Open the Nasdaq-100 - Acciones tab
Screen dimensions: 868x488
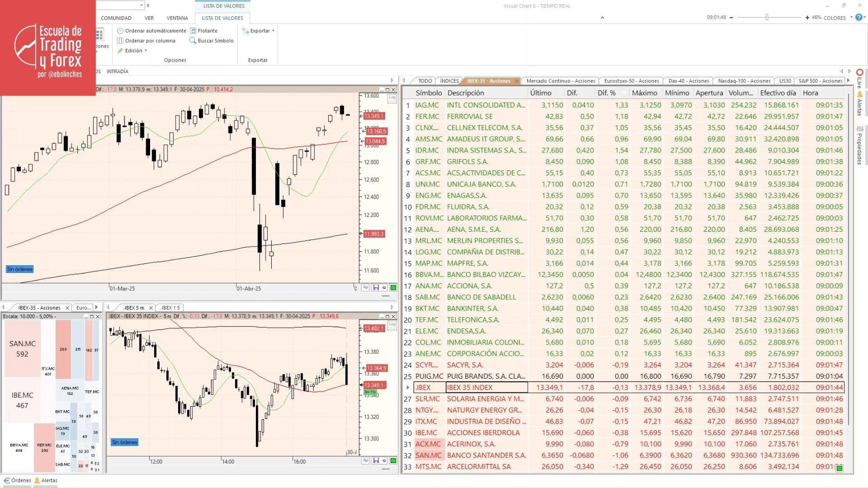(x=744, y=81)
